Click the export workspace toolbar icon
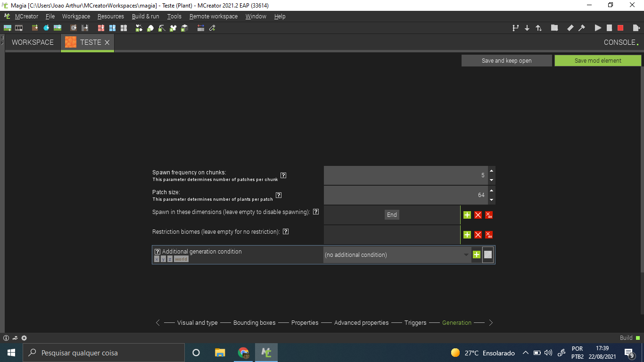The image size is (644, 362). (x=539, y=28)
